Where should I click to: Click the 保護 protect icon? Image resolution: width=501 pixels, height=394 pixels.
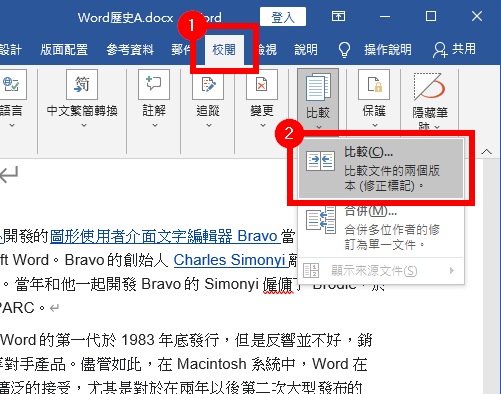374,85
